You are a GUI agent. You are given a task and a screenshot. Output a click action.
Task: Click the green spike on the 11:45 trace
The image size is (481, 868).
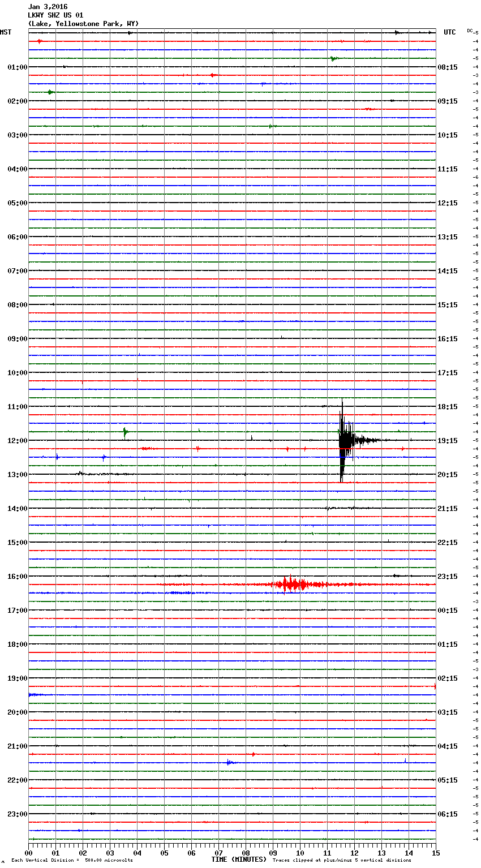tap(125, 433)
